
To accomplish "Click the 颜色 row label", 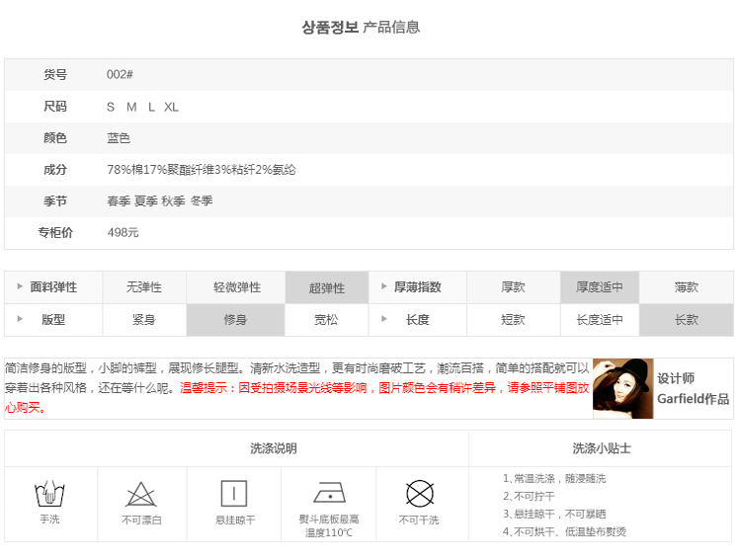I will click(x=55, y=138).
